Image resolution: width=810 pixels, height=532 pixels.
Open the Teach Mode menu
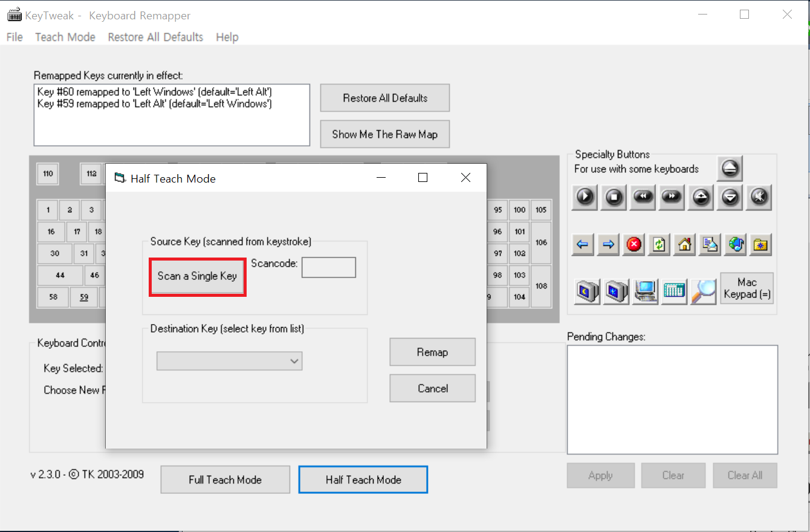click(65, 37)
